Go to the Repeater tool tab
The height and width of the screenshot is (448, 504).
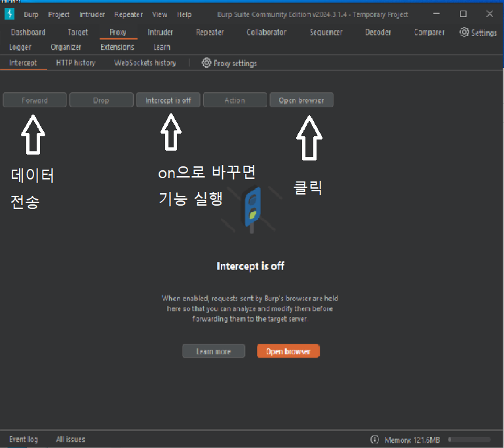(210, 32)
